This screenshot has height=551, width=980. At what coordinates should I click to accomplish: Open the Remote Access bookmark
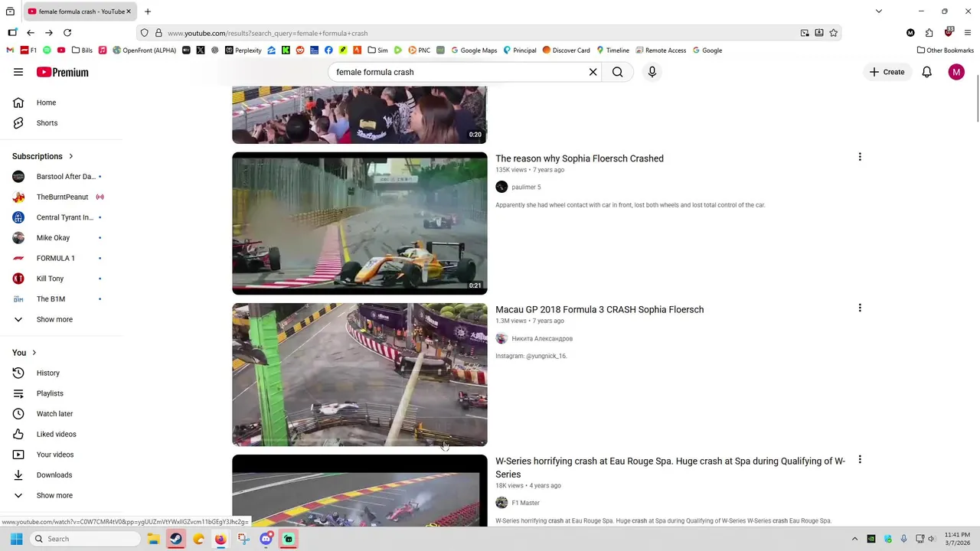(x=661, y=51)
